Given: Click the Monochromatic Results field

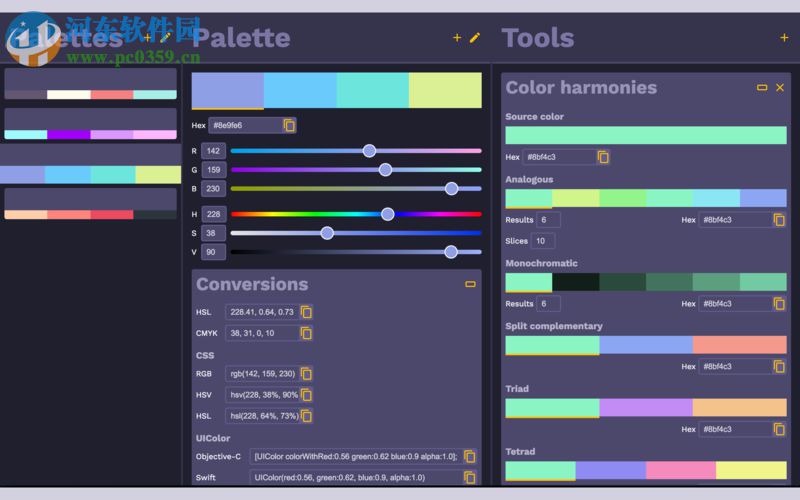Looking at the screenshot, I should pyautogui.click(x=548, y=304).
